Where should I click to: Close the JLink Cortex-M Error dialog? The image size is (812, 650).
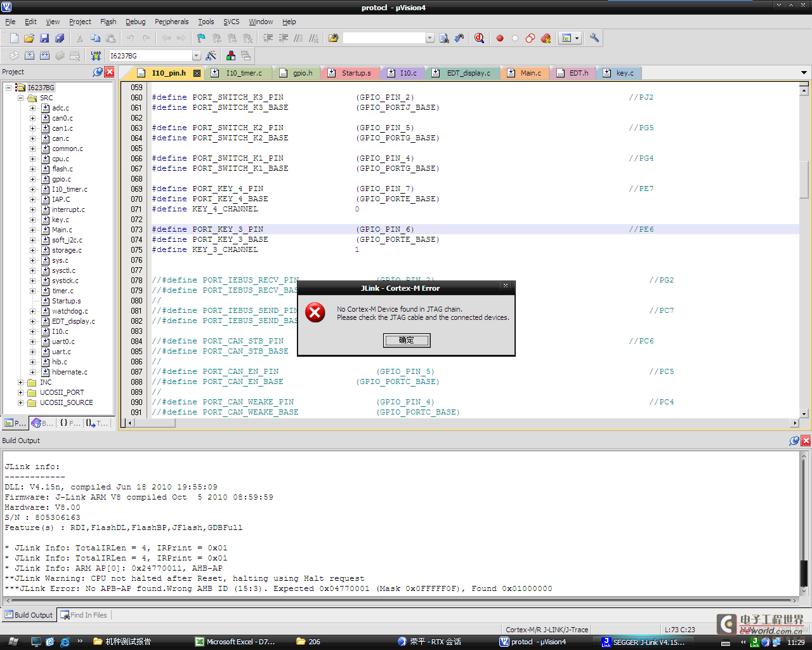click(506, 286)
